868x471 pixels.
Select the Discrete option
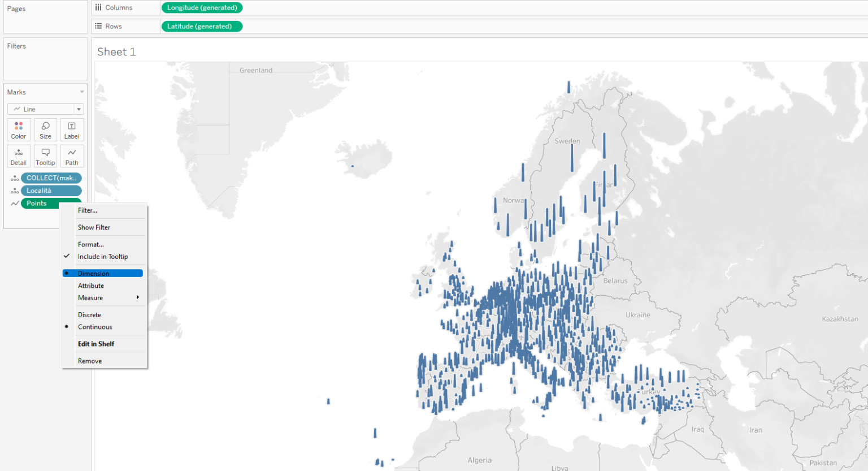[x=89, y=314]
